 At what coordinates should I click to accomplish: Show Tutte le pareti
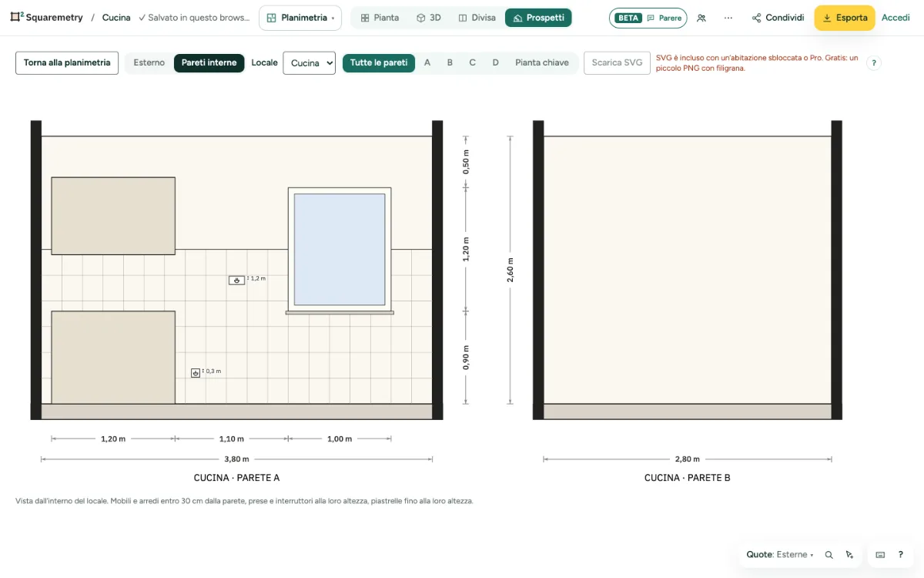pos(379,63)
